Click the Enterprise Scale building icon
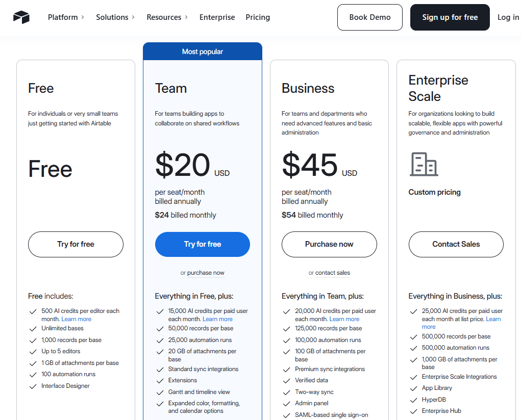The height and width of the screenshot is (420, 521). pos(424,164)
